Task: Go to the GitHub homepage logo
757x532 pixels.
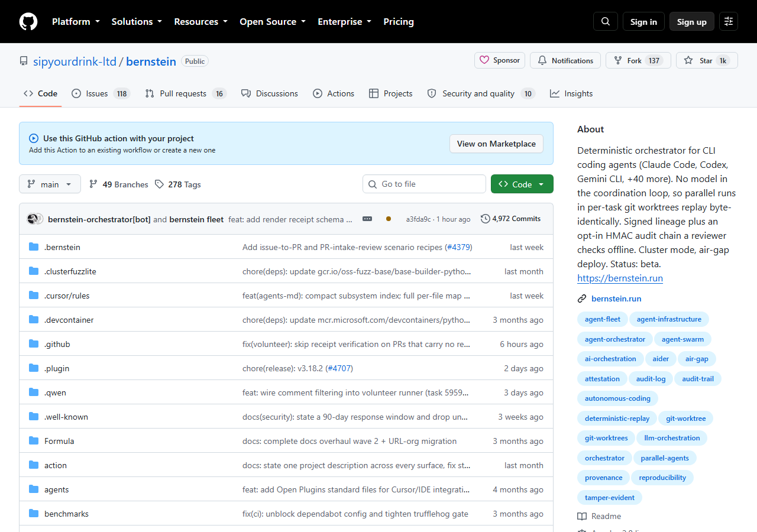Action: tap(28, 21)
